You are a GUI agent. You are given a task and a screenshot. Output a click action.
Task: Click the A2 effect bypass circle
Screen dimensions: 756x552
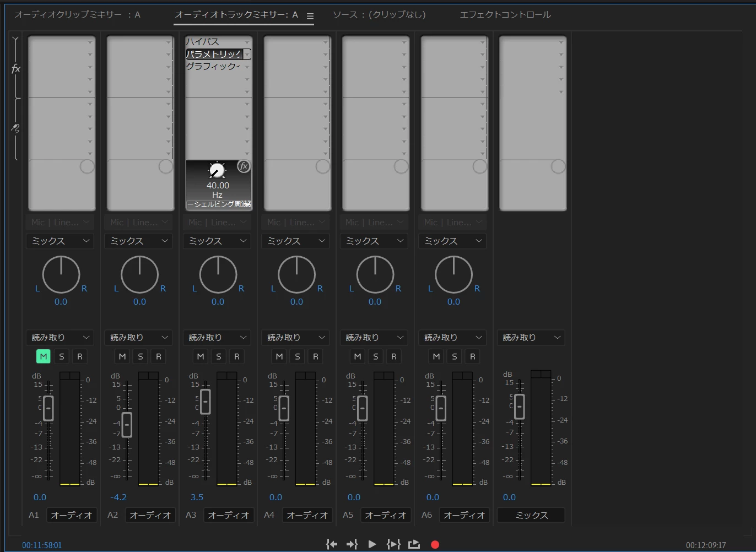pyautogui.click(x=166, y=166)
